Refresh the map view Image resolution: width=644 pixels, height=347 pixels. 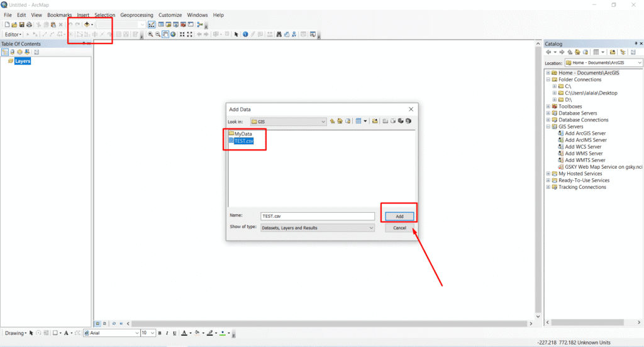point(114,324)
